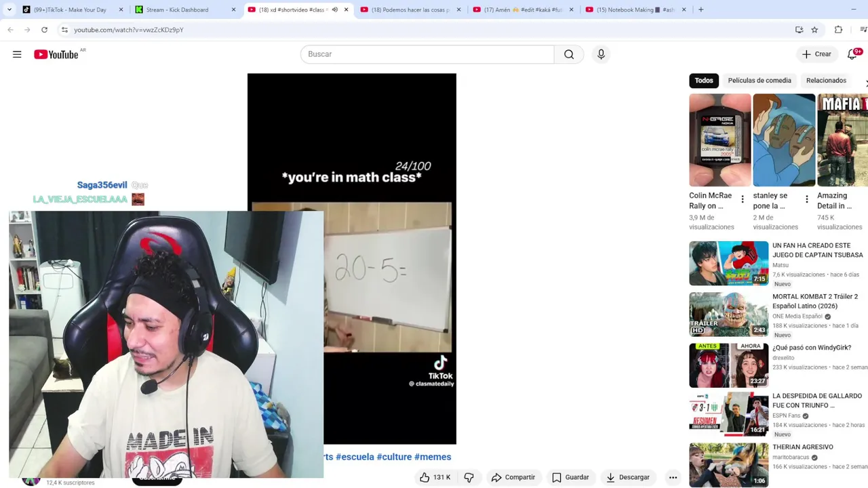Viewport: 868px width, 488px height.
Task: Visit the ONE Media Español channel
Action: 797,317
